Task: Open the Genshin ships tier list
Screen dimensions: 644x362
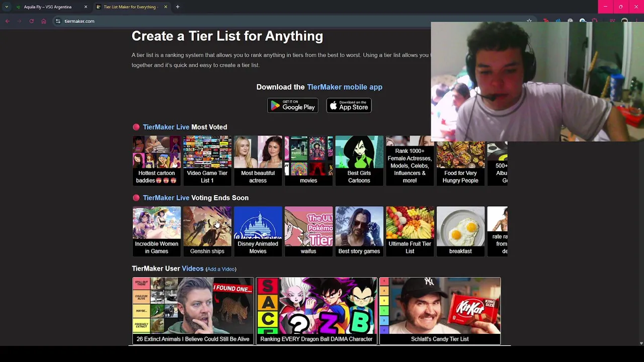Action: point(207,231)
